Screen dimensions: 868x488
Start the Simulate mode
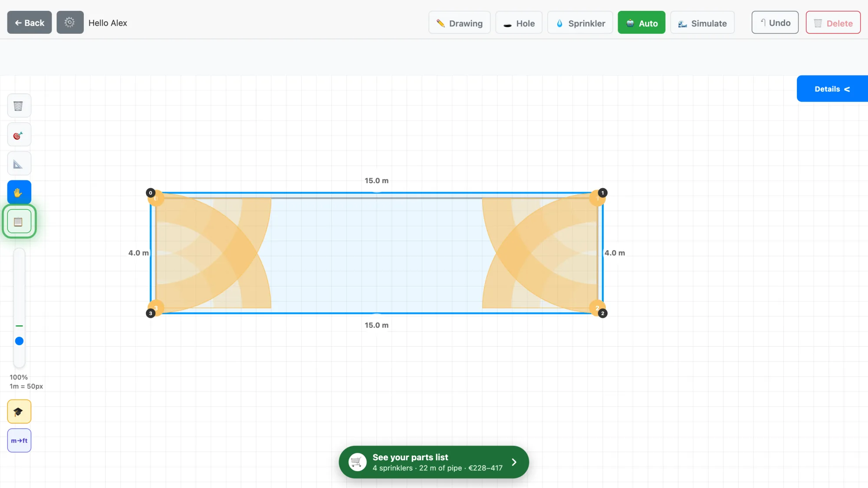(x=702, y=23)
